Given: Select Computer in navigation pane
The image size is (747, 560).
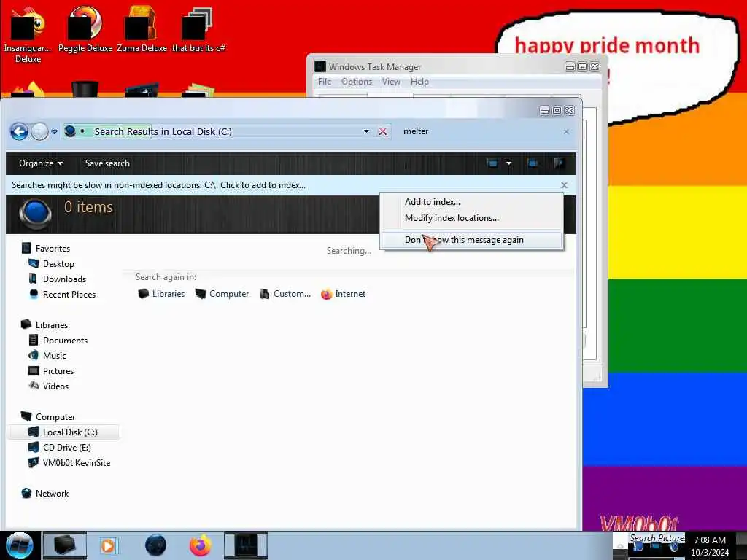Looking at the screenshot, I should coord(48,416).
